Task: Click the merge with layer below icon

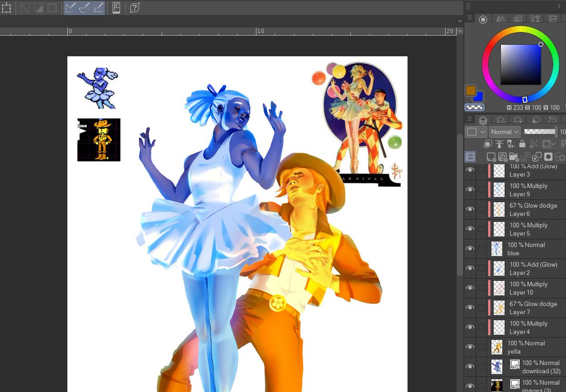Action: coord(537,156)
